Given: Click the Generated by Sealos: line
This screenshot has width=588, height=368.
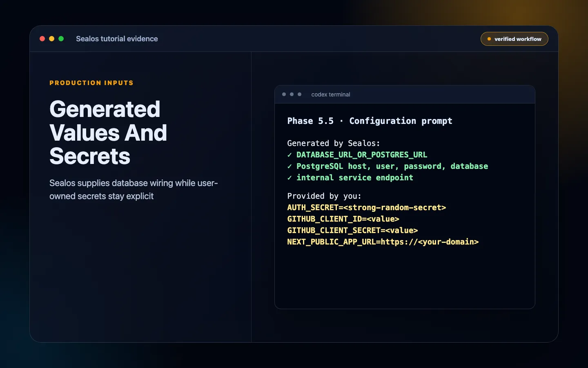Looking at the screenshot, I should point(334,143).
